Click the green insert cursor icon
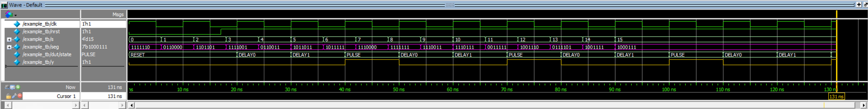Image resolution: width=868 pixels, height=109 pixels. [x=18, y=87]
